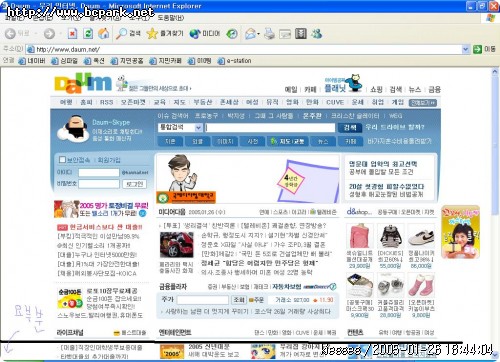This screenshot has height=362, width=500.
Task: Open the 지민카페 link in Links bar
Action: [x=166, y=61]
